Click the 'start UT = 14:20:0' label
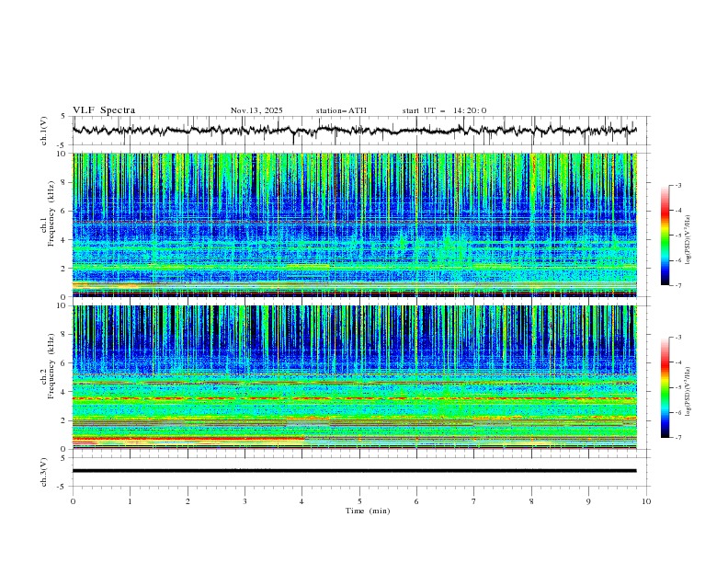The height and width of the screenshot is (563, 728). [444, 110]
